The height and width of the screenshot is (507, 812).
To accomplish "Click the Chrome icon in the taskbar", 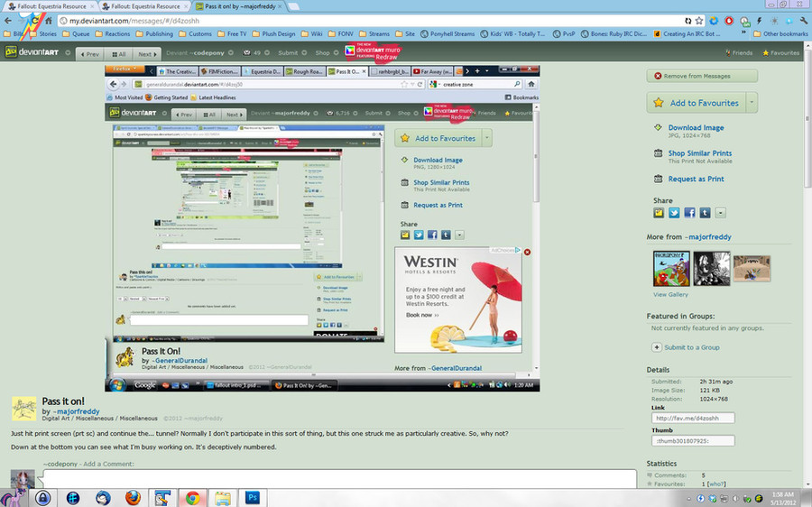I will (x=193, y=498).
